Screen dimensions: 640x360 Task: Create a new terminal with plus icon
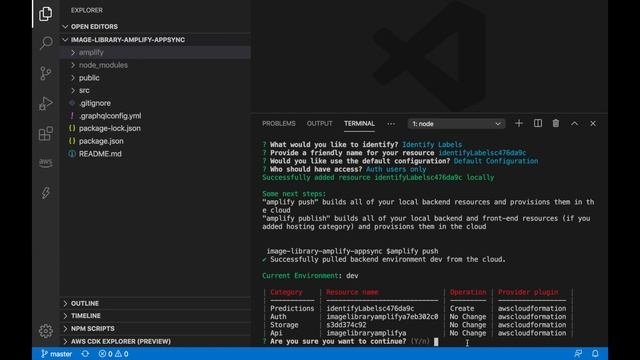click(519, 123)
